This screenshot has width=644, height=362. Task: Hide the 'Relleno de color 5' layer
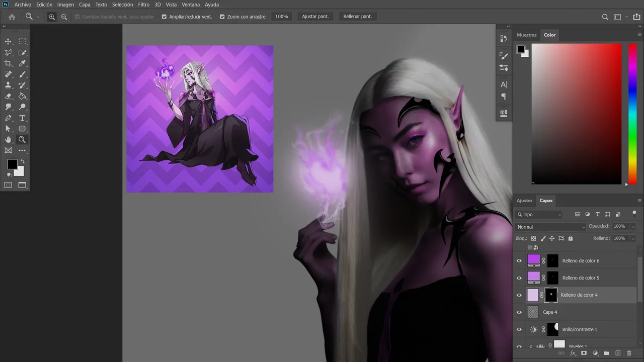coord(519,278)
